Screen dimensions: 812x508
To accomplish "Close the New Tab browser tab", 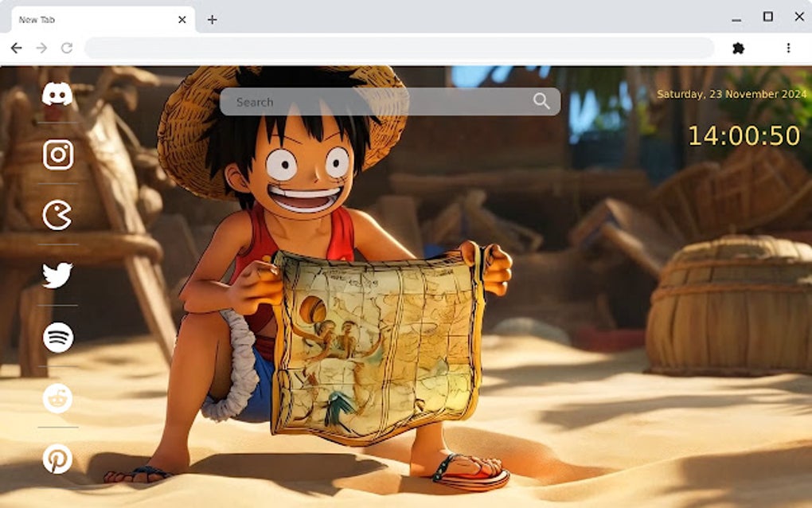I will click(182, 19).
